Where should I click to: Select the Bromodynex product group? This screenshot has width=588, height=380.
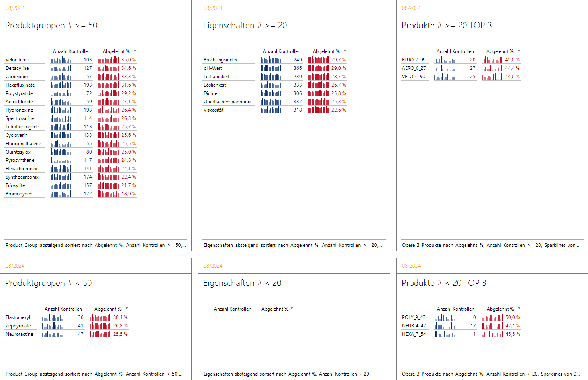19,194
